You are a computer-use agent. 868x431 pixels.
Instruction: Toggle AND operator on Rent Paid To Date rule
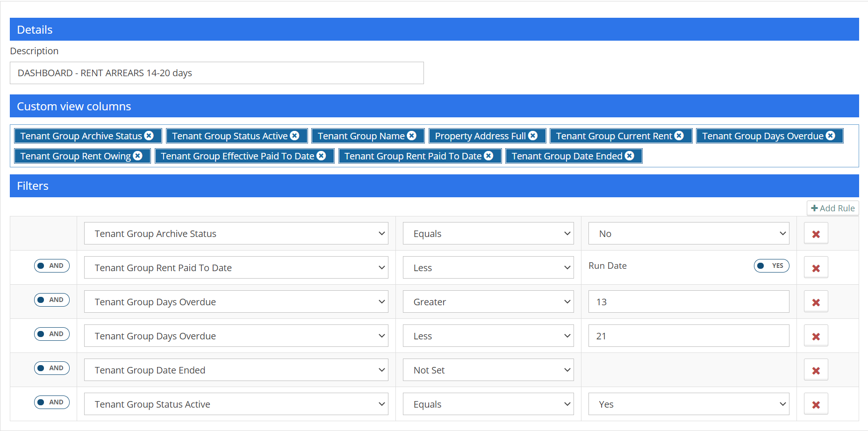click(x=52, y=266)
